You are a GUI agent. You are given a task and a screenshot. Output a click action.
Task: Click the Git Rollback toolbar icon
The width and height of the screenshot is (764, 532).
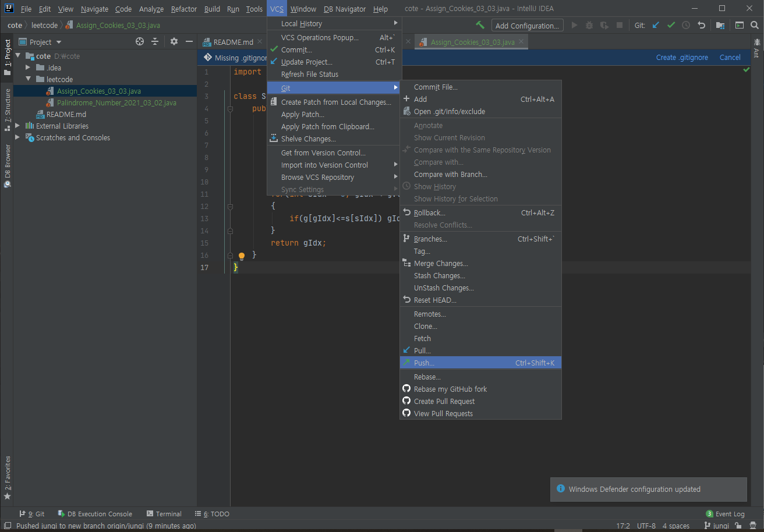click(701, 25)
